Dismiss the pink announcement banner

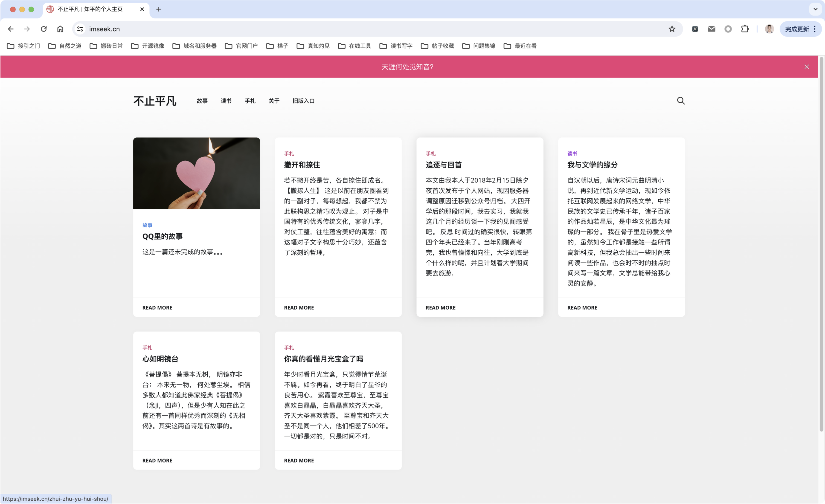point(807,67)
